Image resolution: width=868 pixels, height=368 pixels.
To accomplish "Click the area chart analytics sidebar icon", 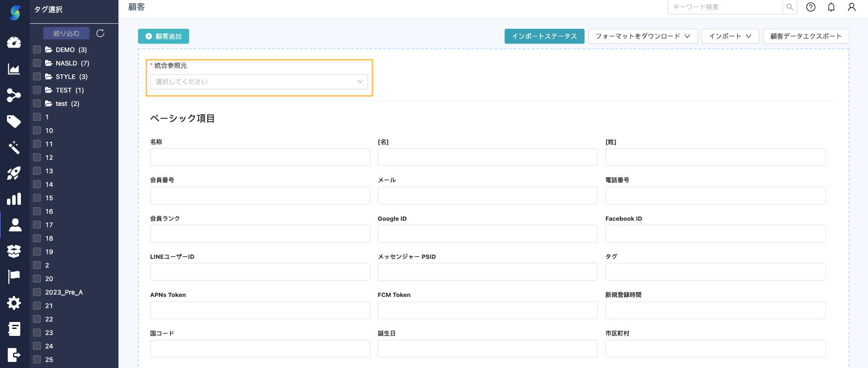I will click(x=14, y=69).
